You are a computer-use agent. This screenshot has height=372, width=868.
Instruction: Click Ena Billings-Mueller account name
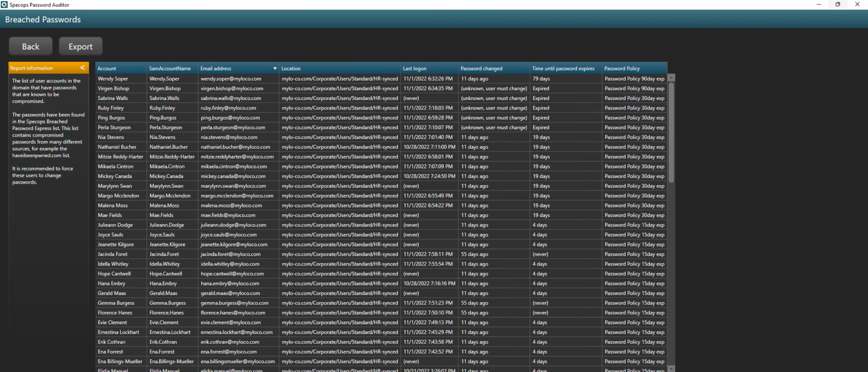(x=120, y=361)
